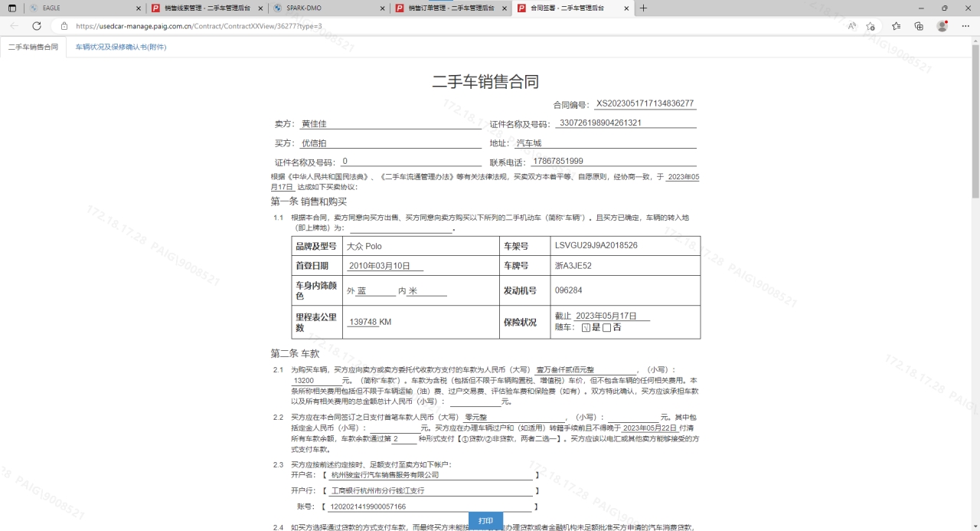Switch to the 销售线索管理 browser tab
Screen dimensions: 980x531
[x=207, y=8]
